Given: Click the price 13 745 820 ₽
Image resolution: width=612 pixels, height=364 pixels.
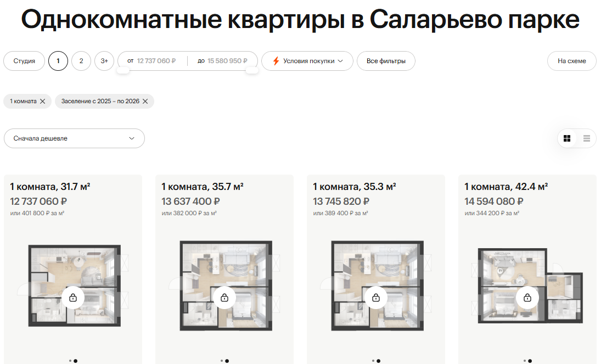Looking at the screenshot, I should (x=341, y=201).
